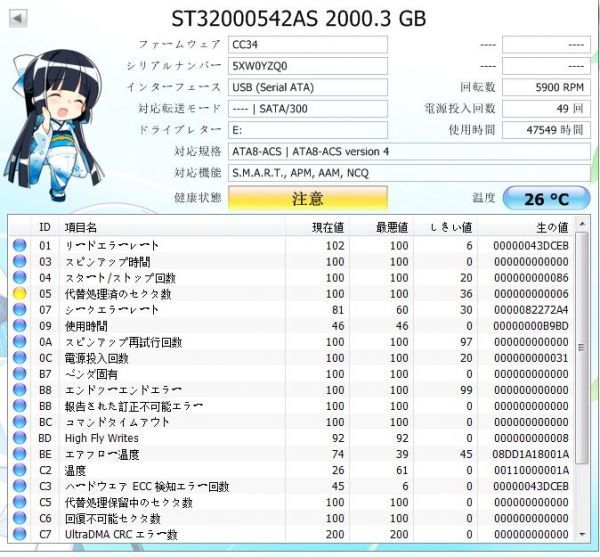Select the 回復不可能セクタ数 attribute row

291,518
